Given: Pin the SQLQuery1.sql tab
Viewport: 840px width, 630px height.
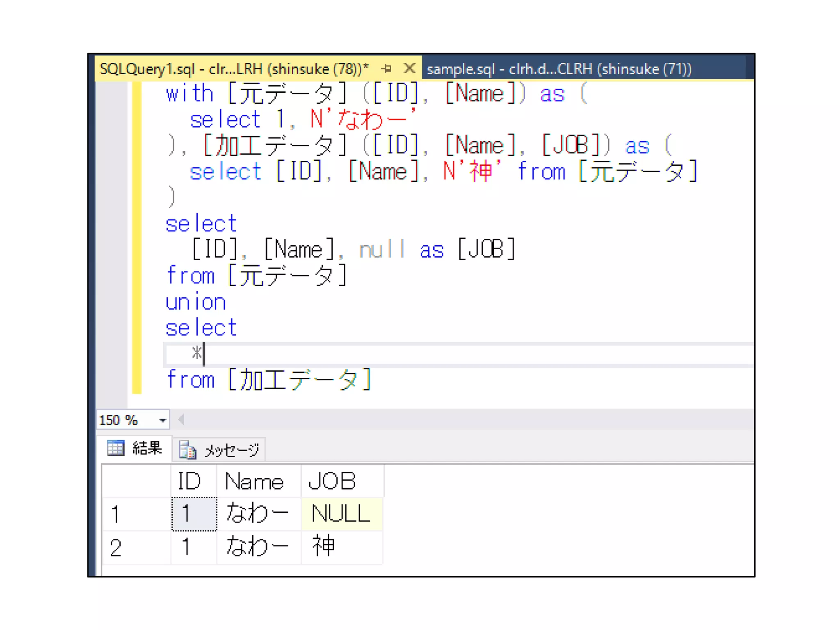Looking at the screenshot, I should (x=386, y=68).
